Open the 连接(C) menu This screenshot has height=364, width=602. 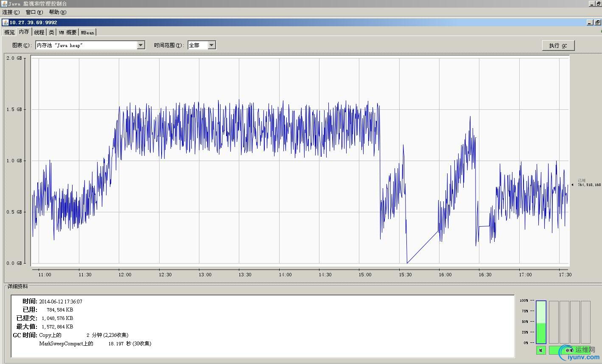click(11, 12)
